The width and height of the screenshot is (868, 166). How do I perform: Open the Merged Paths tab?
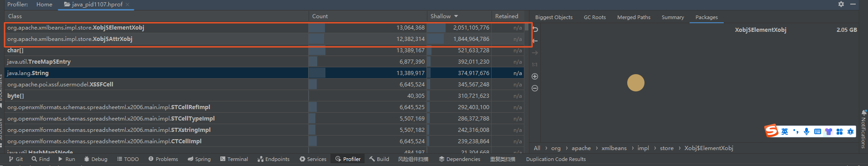634,17
